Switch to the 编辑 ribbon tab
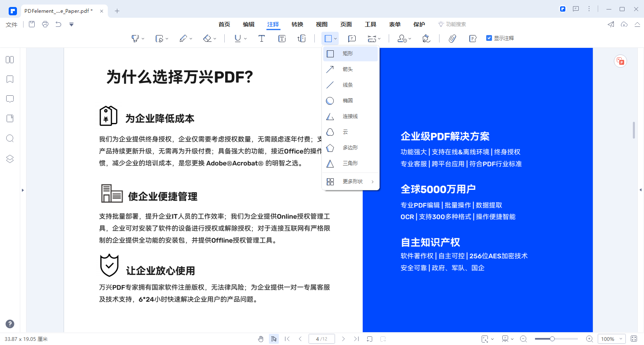Screen dimensions: 644x345 (x=249, y=24)
